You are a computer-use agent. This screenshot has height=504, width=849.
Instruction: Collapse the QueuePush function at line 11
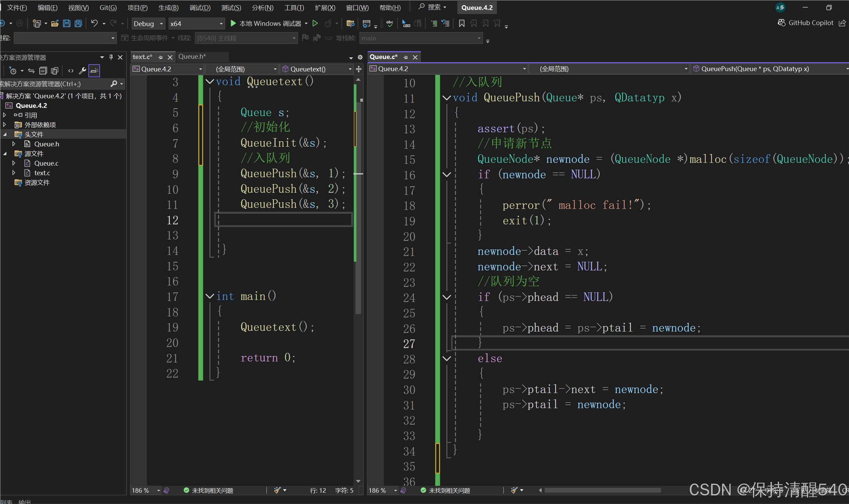(x=446, y=98)
